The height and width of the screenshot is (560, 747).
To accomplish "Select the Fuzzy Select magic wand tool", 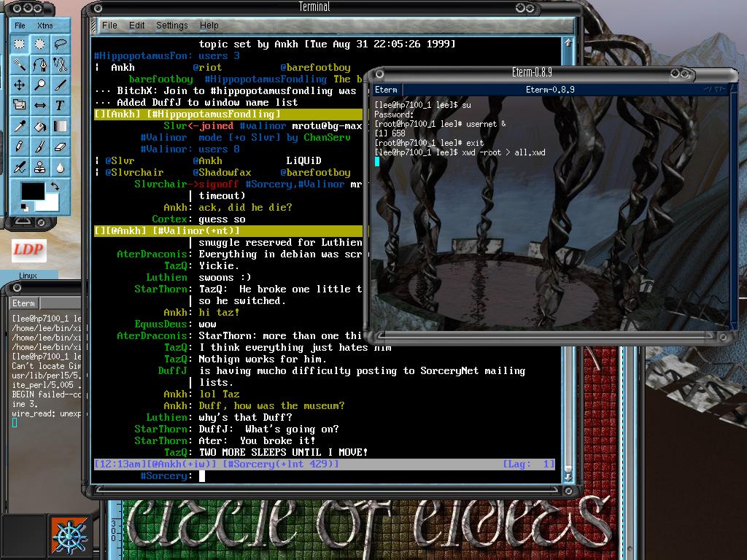I will pyautogui.click(x=20, y=64).
